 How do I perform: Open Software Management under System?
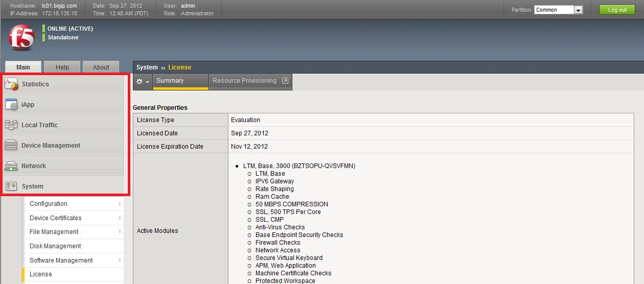pyautogui.click(x=74, y=261)
